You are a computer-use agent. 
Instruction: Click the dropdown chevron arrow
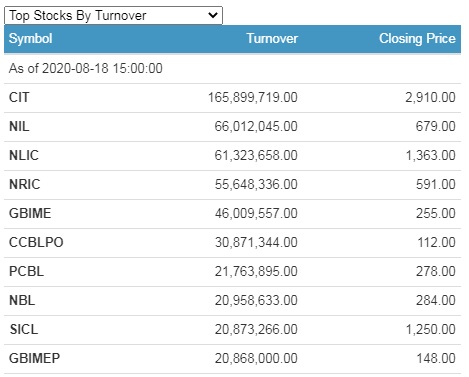(x=213, y=15)
